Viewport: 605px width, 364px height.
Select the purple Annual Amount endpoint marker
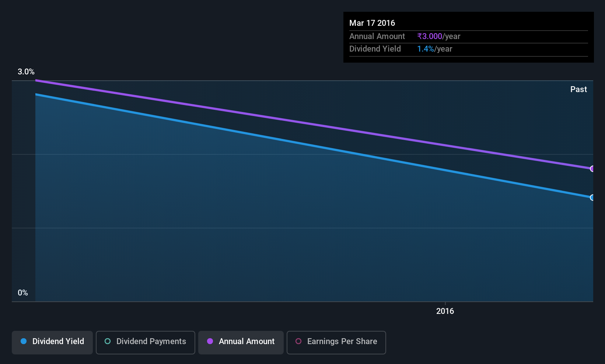592,169
